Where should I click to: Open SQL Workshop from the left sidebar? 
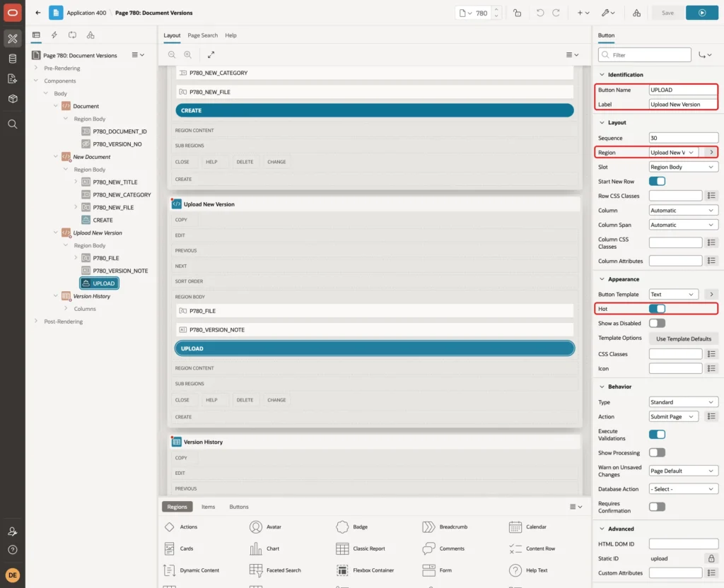[13, 59]
